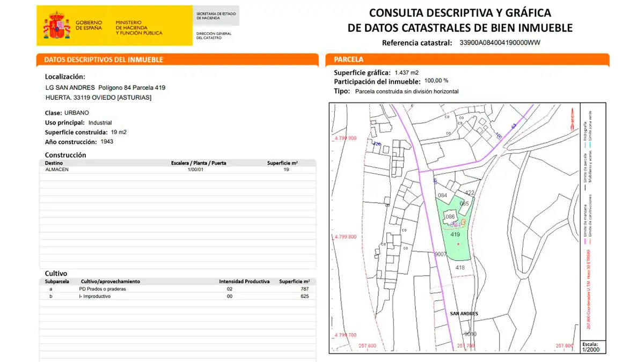Select 'HUERTA. 33119 OVIEDO [ASTURIAS]' line
Screen dimensions: 644x362
tap(99, 98)
